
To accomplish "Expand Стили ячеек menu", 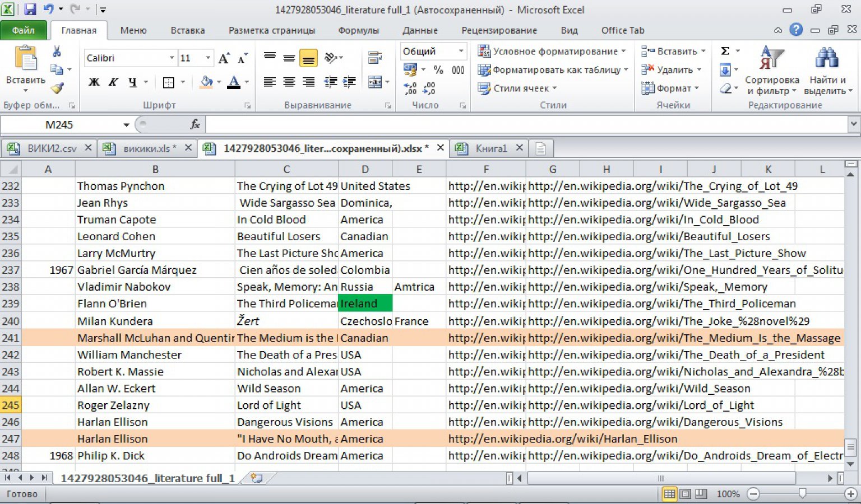I will click(517, 88).
